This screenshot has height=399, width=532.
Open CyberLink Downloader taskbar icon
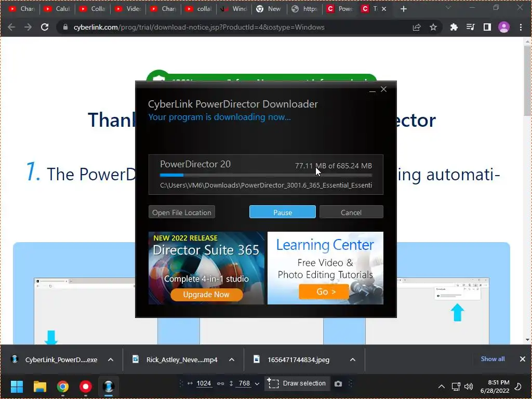point(109,386)
